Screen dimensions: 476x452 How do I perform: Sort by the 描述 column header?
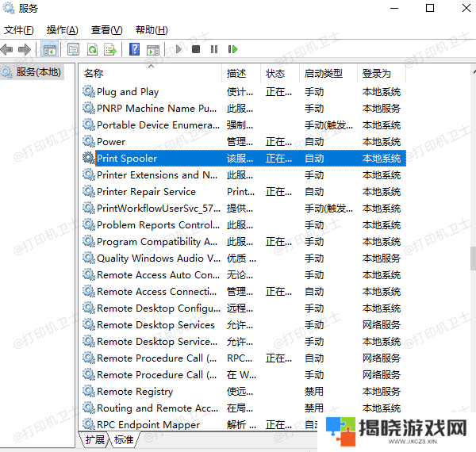(x=241, y=74)
